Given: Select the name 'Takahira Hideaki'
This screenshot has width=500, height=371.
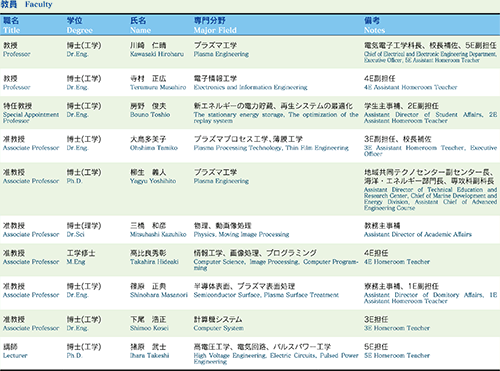Looking at the screenshot, I should [x=154, y=262].
